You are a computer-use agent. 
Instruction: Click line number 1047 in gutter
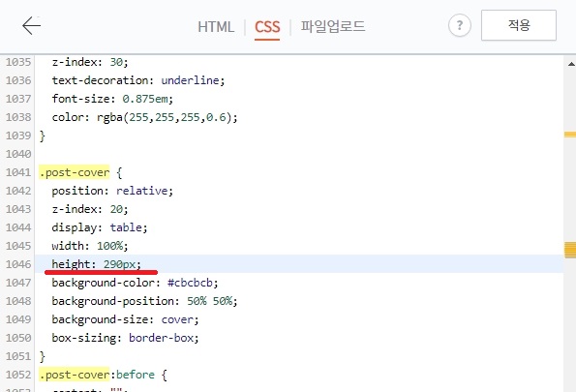point(18,283)
